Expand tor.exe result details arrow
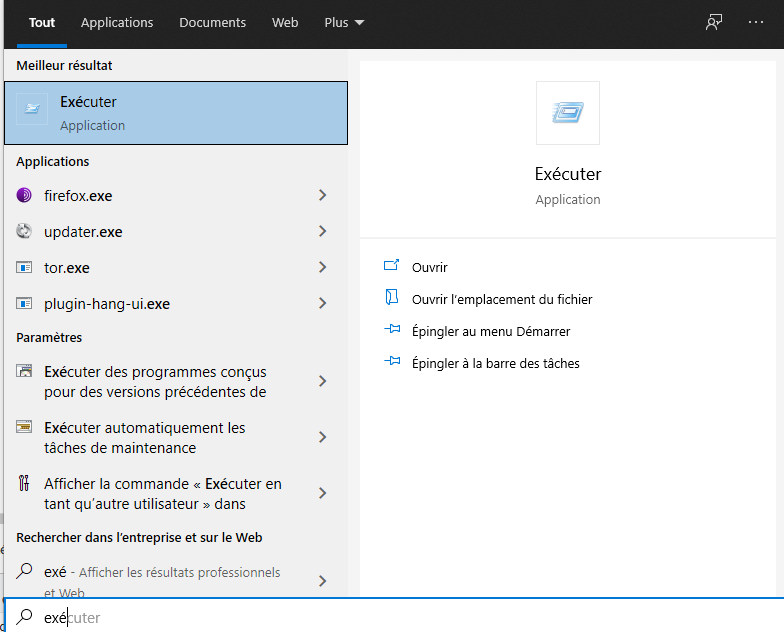 [322, 267]
